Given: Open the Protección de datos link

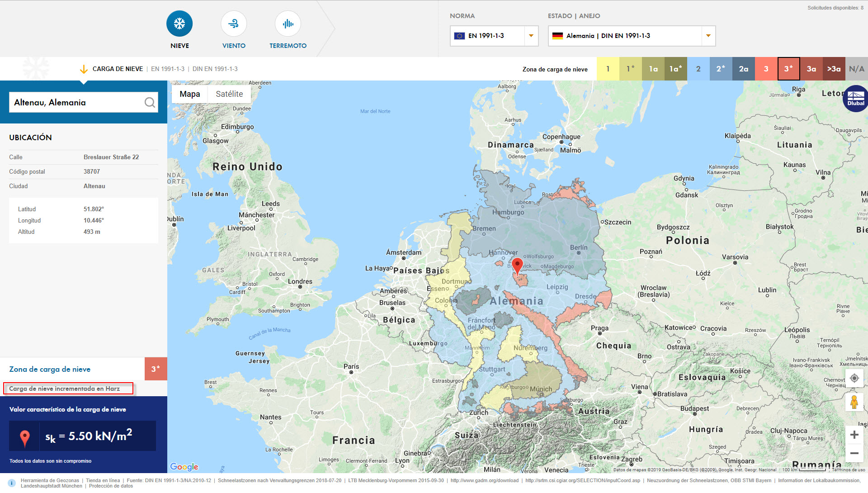Looking at the screenshot, I should pyautogui.click(x=111, y=486).
